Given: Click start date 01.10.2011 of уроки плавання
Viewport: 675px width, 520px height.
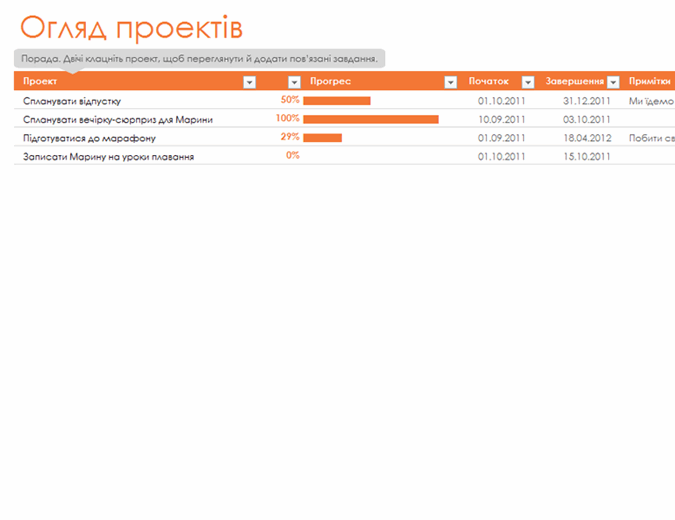Looking at the screenshot, I should coord(502,157).
